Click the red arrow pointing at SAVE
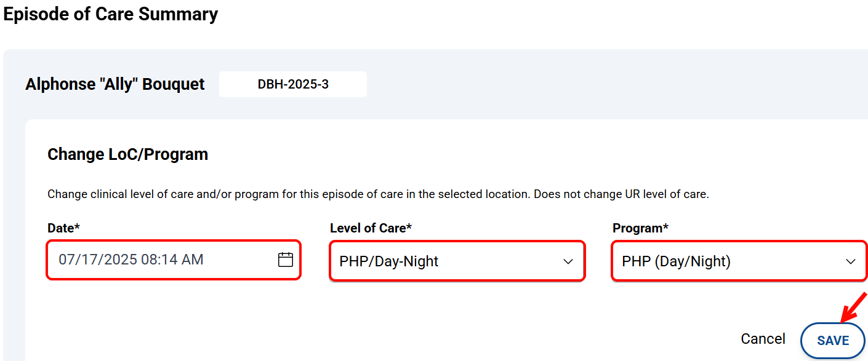This screenshot has width=868, height=361. 854,307
